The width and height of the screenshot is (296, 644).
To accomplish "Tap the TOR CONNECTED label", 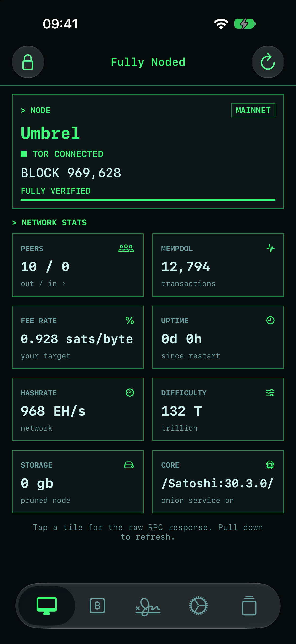I will (x=68, y=154).
